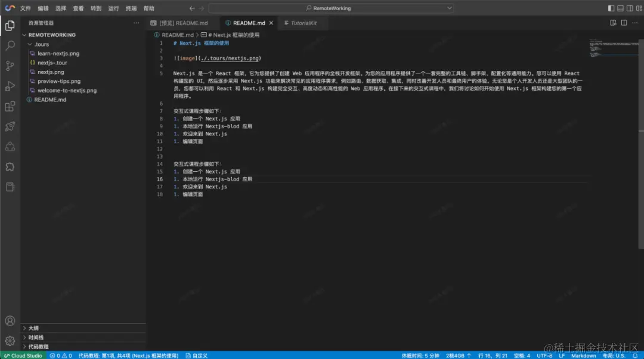Go forward with the right arrow

(202, 8)
